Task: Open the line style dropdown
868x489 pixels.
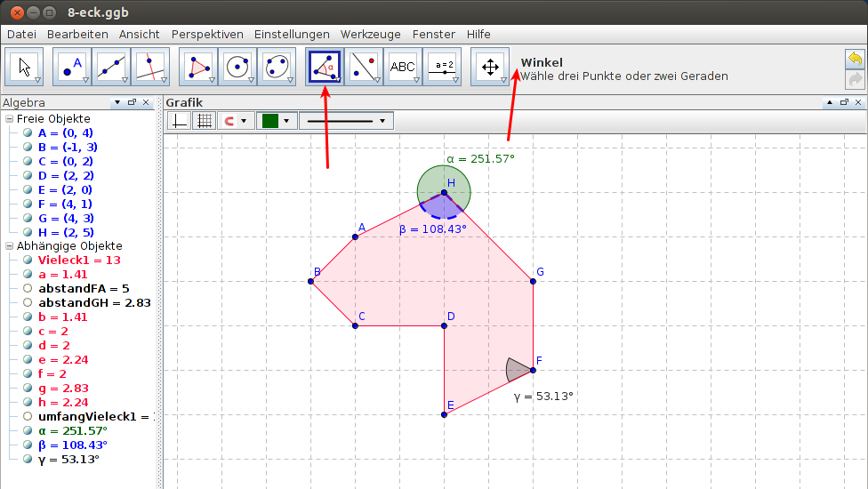Action: coord(346,120)
